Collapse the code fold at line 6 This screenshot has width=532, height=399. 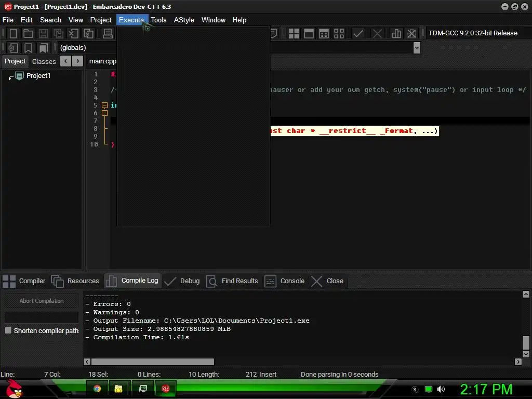click(x=104, y=113)
